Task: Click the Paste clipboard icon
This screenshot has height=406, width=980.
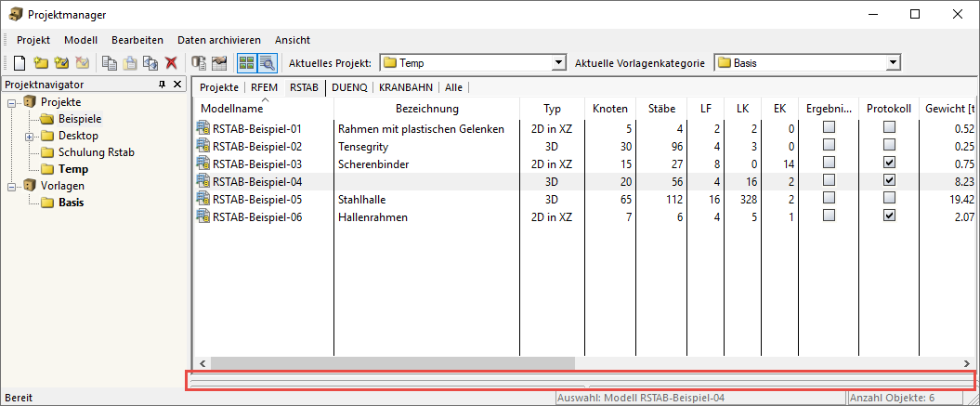Action: pyautogui.click(x=130, y=62)
